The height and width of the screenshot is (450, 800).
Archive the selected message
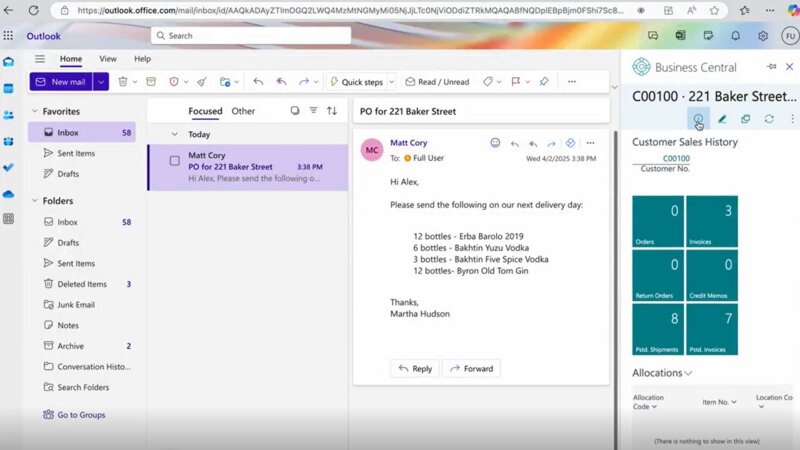point(151,82)
